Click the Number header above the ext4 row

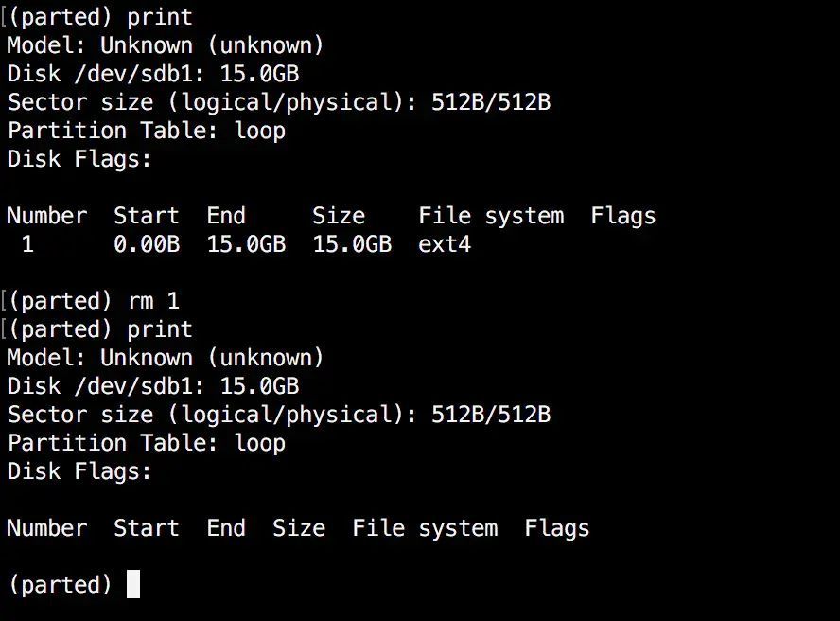(x=46, y=216)
